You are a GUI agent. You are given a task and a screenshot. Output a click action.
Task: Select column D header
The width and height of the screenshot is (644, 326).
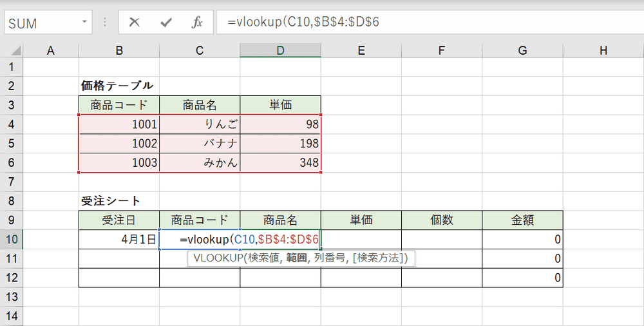[281, 50]
